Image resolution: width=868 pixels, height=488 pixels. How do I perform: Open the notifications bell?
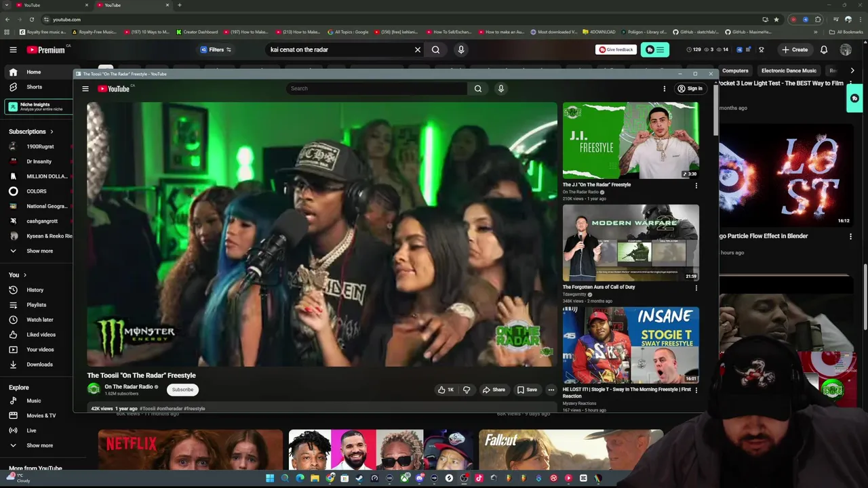824,49
